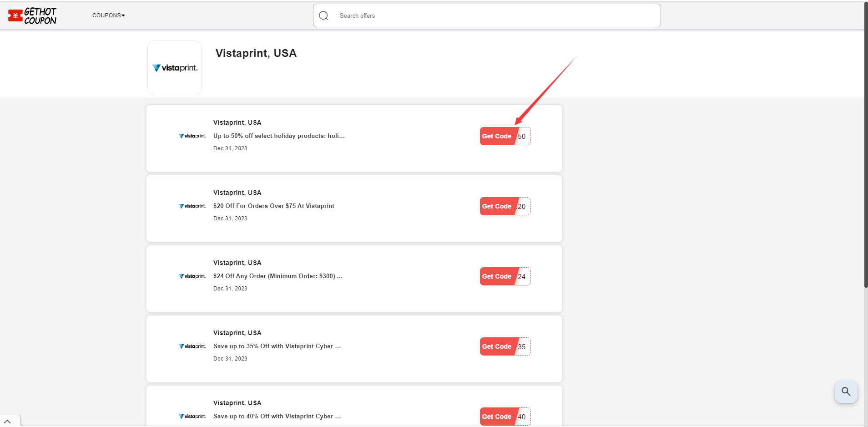
Task: Get Code for $20 off orders over $75
Action: pyautogui.click(x=505, y=206)
